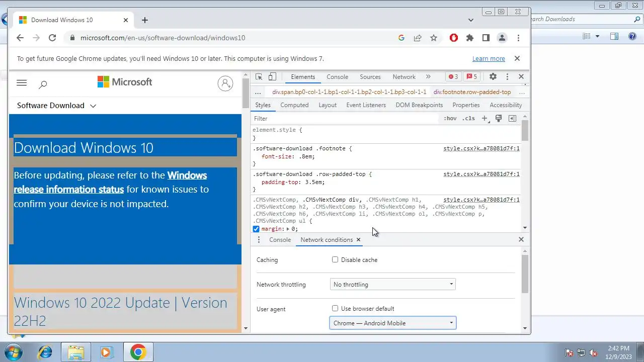The width and height of the screenshot is (644, 362).
Task: Open the Properties sidebar tab
Action: 466,105
